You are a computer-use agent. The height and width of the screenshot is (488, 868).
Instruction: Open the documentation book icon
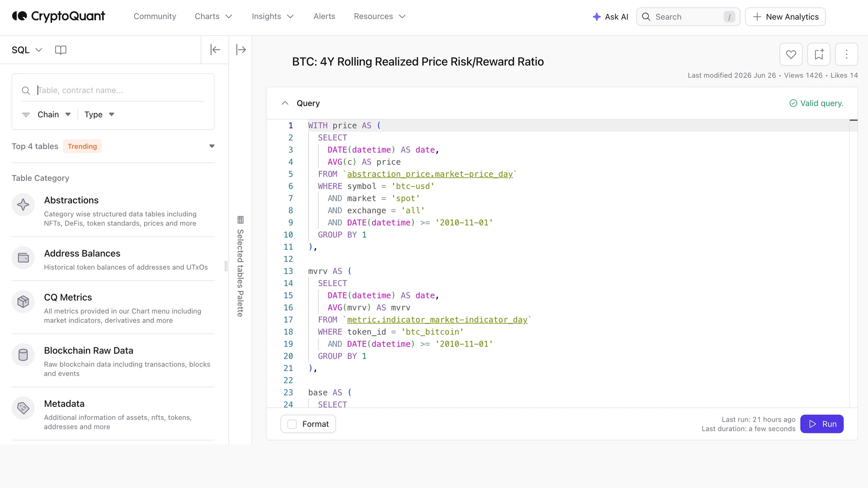click(61, 50)
